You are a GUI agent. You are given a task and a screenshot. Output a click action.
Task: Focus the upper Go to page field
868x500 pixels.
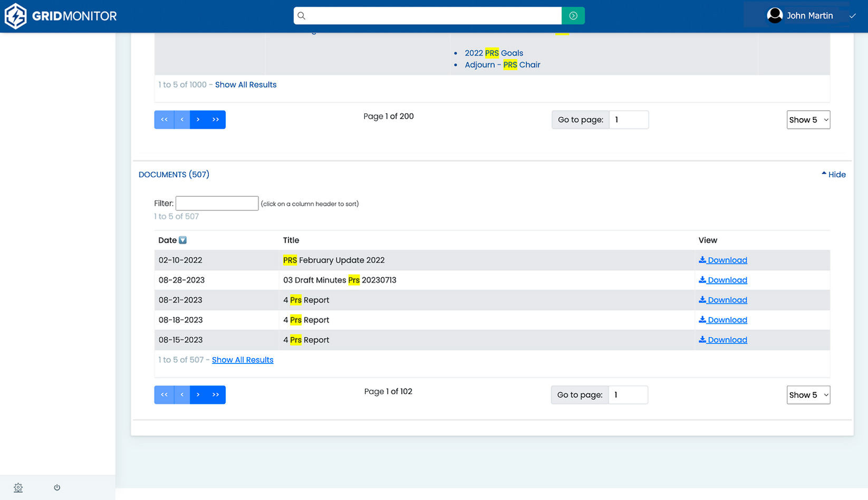(x=629, y=120)
